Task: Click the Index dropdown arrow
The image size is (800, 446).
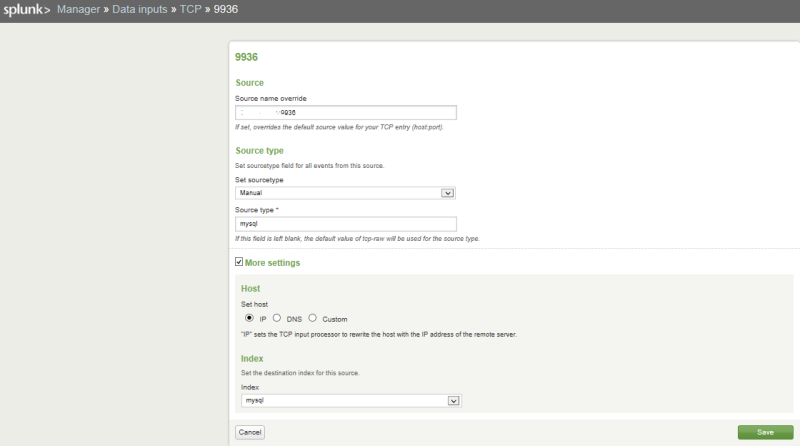Action: (454, 401)
